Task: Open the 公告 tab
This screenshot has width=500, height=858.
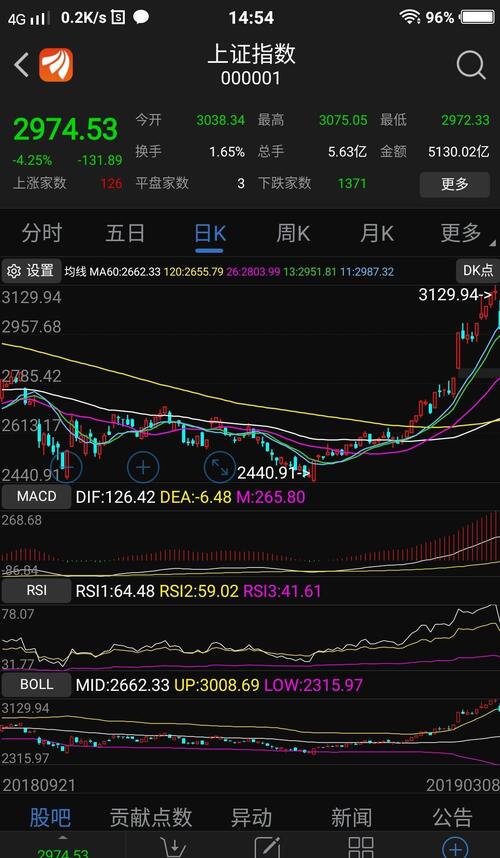Action: [452, 818]
